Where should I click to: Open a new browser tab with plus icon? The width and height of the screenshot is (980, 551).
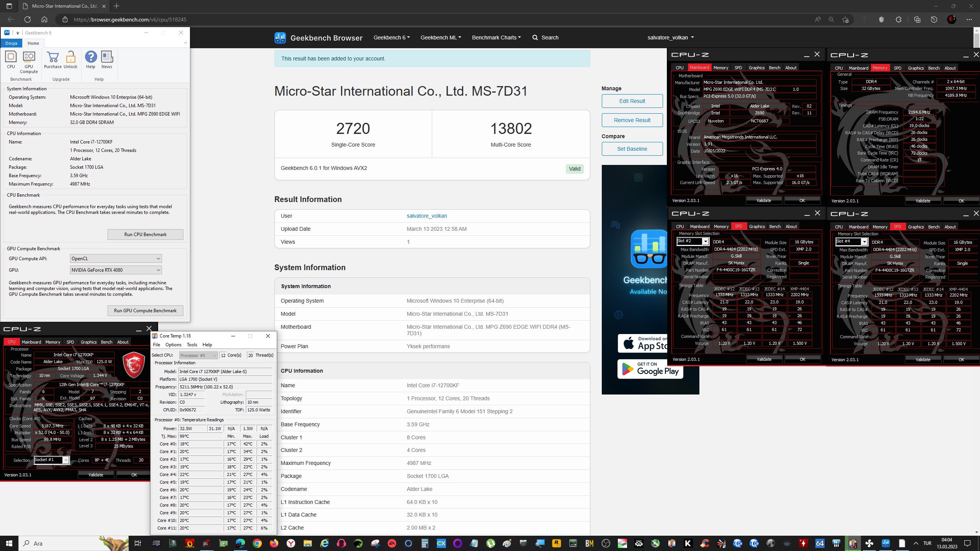coord(117,6)
